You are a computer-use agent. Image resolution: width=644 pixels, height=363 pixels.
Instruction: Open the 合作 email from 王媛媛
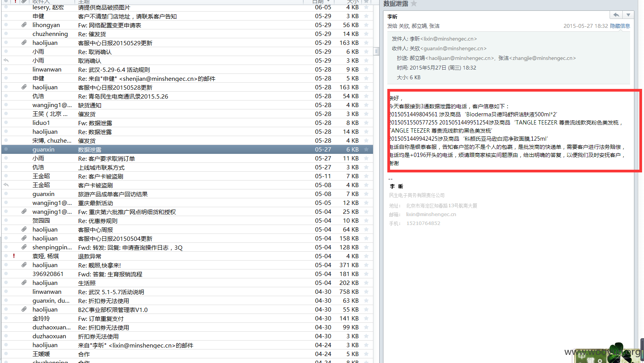click(x=187, y=354)
